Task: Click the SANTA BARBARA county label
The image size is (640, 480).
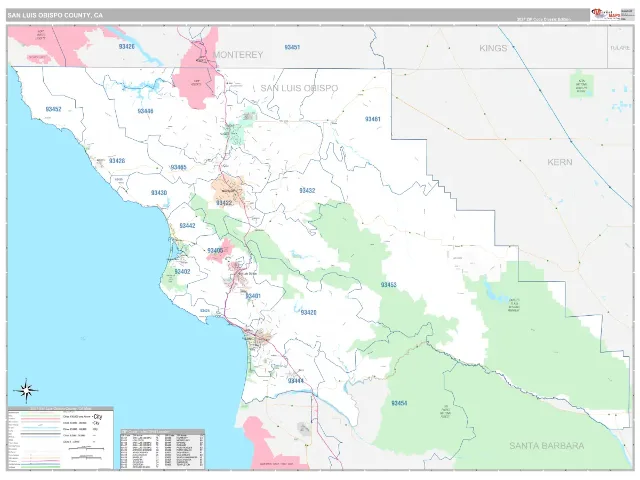Action: click(547, 446)
